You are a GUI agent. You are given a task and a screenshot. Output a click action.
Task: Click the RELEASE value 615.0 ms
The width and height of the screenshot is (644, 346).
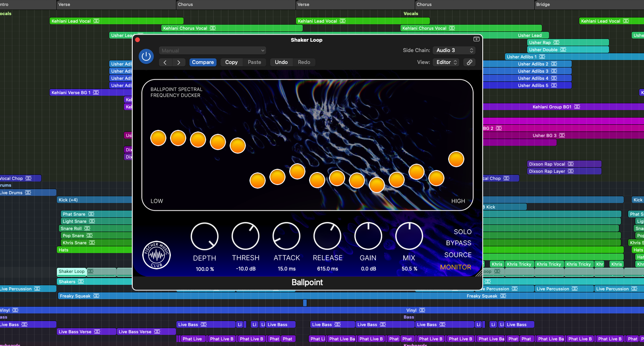click(327, 269)
